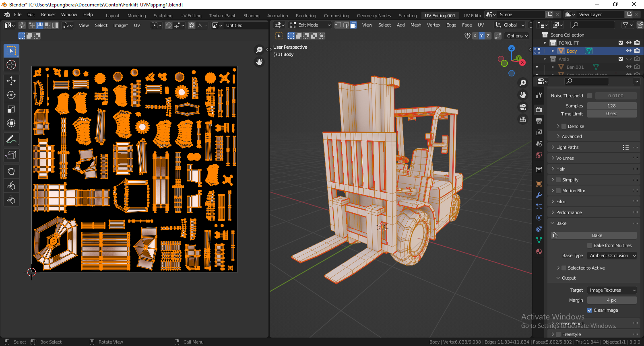The image size is (644, 346).
Task: Select the UV Relax sculpt tool
Action: click(11, 185)
